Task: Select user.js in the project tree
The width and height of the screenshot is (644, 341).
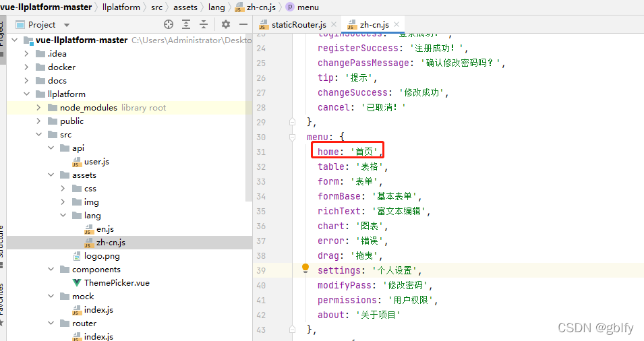Action: [96, 162]
